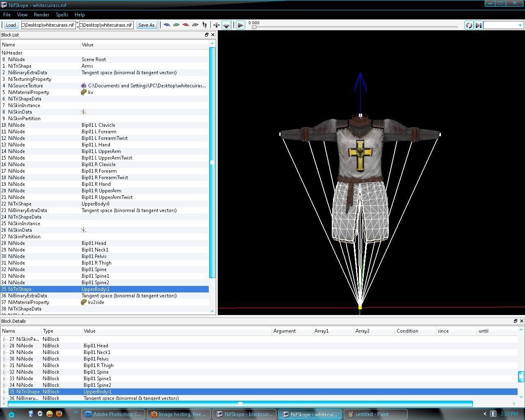Open Firefox from the quick launch bar
The width and height of the screenshot is (525, 420).
tap(59, 414)
